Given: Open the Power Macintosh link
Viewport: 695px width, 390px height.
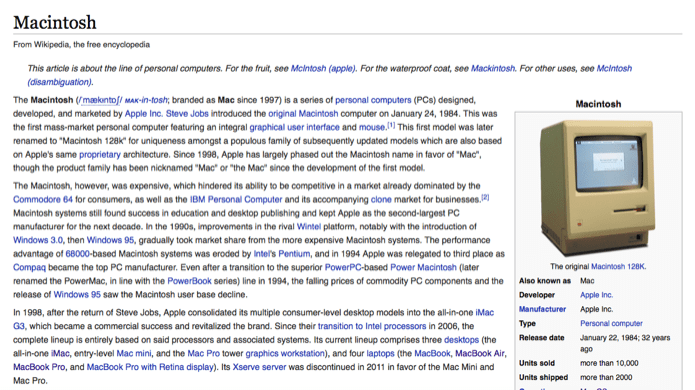Looking at the screenshot, I should point(423,268).
